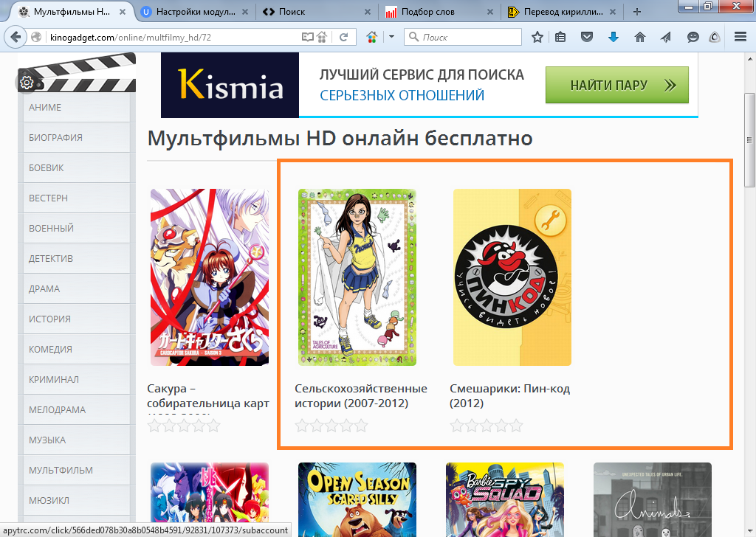
Task: Select the КРИМИНАЛ genre
Action: pos(76,379)
